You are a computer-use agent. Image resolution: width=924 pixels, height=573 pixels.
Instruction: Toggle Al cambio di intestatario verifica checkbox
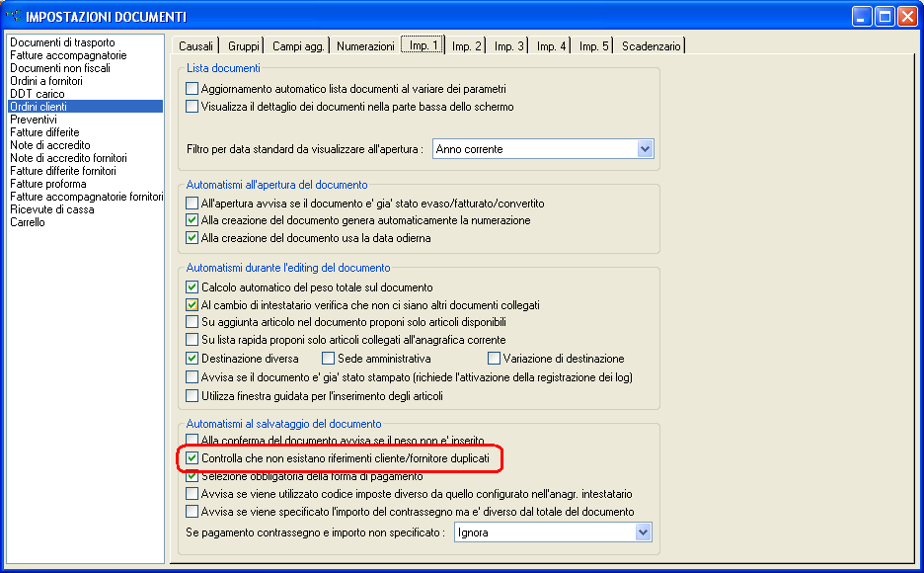[x=192, y=305]
